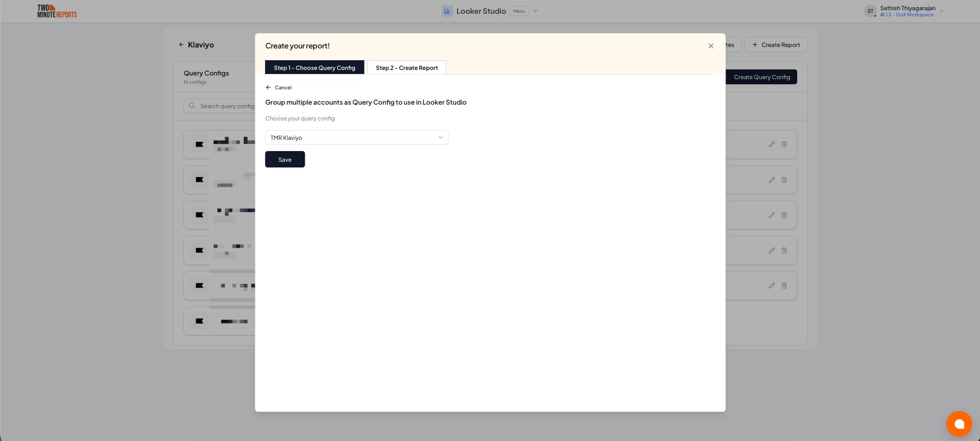Click Klaviyo flag icon in fifth row
This screenshot has height=441, width=980.
point(200,285)
